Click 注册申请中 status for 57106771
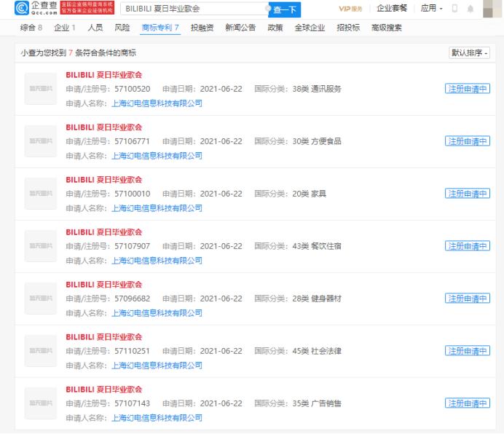Viewport: 504px width, 434px height. 468,141
